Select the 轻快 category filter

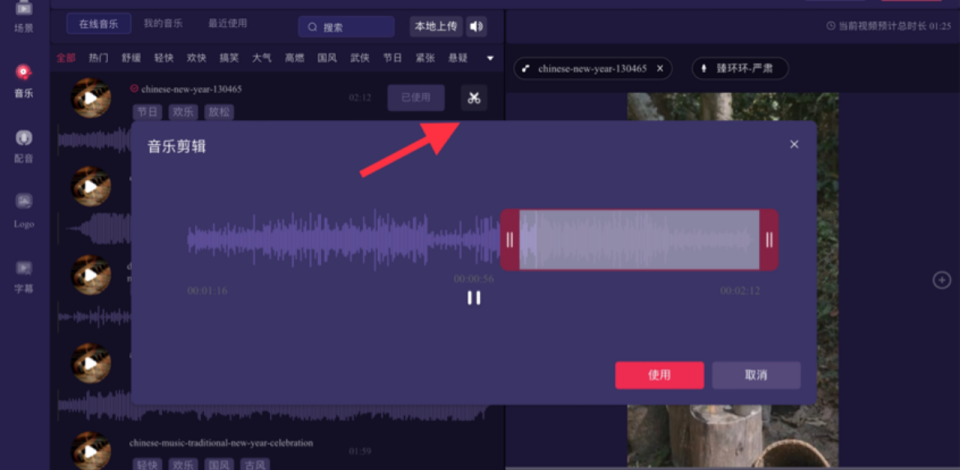[163, 58]
